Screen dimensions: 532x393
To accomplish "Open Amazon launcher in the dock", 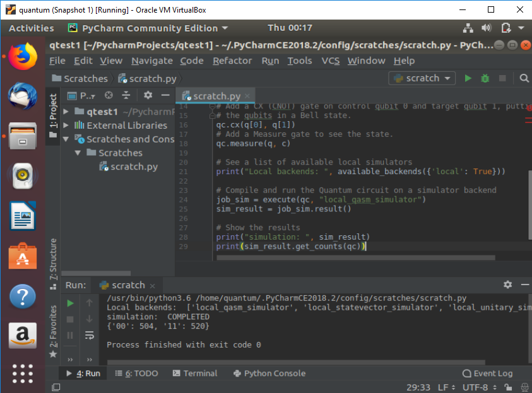I will click(23, 336).
